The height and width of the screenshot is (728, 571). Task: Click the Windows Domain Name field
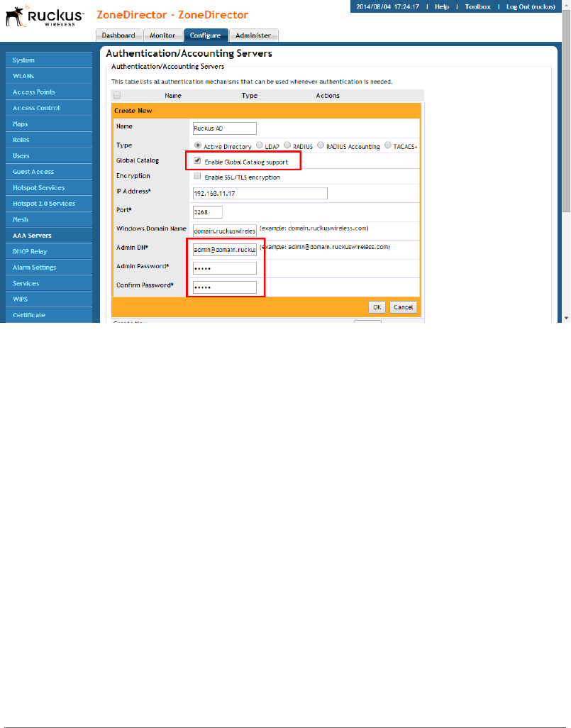click(225, 231)
